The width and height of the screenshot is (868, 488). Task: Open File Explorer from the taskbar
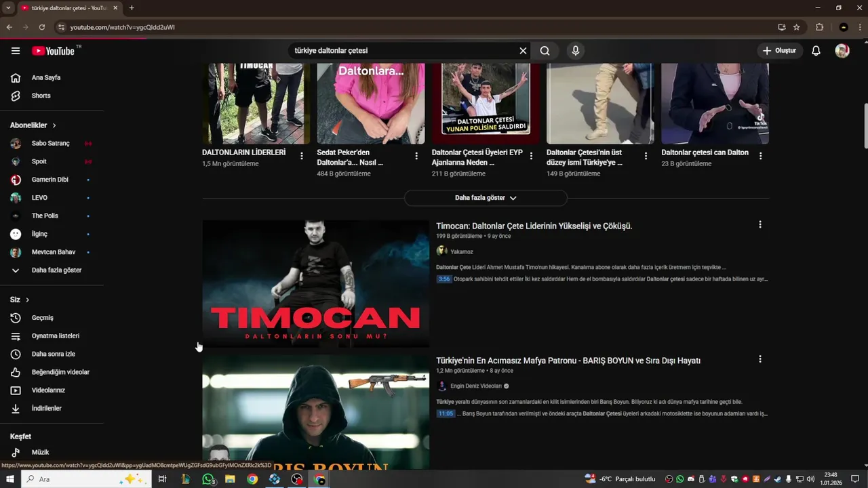coord(230,479)
